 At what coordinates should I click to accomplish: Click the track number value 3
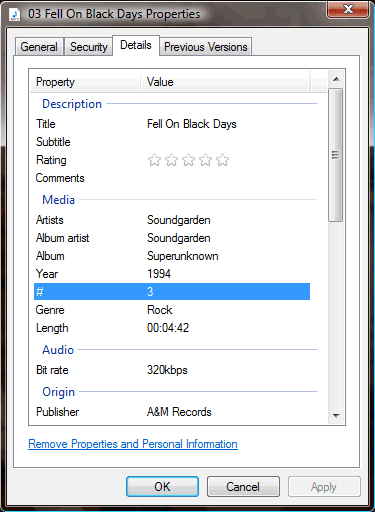150,292
